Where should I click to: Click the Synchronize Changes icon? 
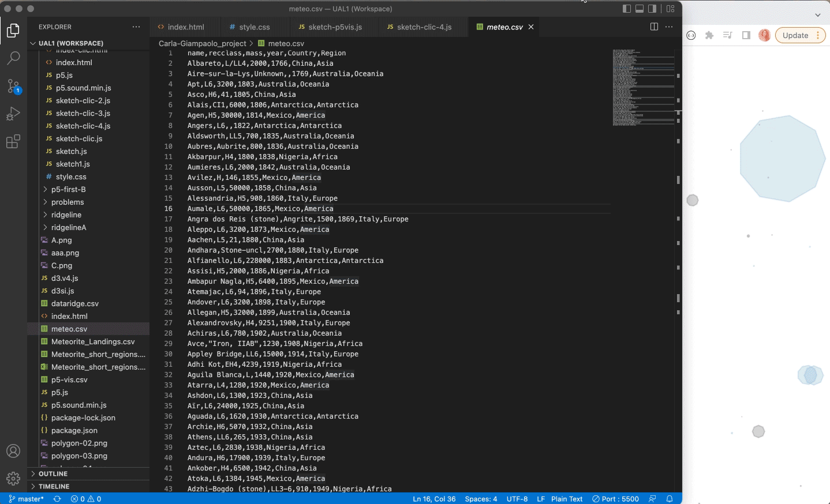pos(57,499)
